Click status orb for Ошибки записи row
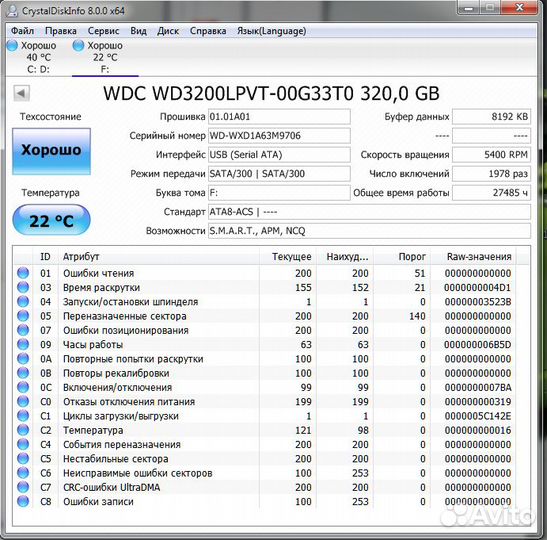Screen dimensions: 547x540 [23, 501]
